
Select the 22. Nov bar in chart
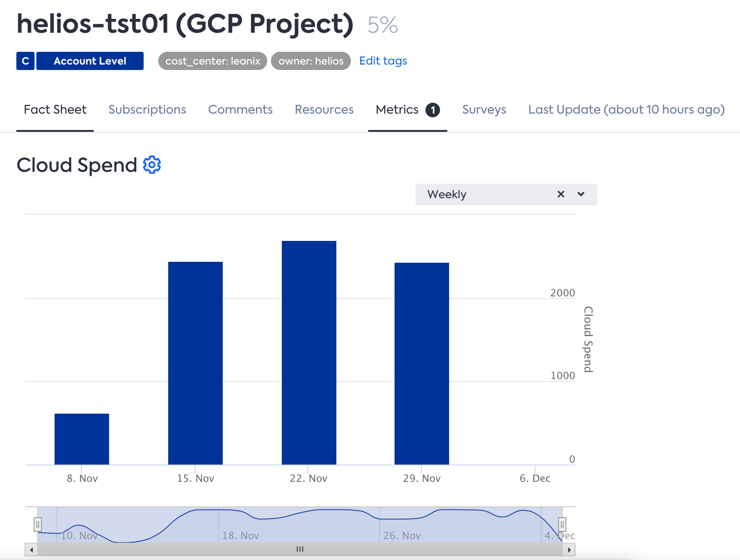tap(309, 353)
